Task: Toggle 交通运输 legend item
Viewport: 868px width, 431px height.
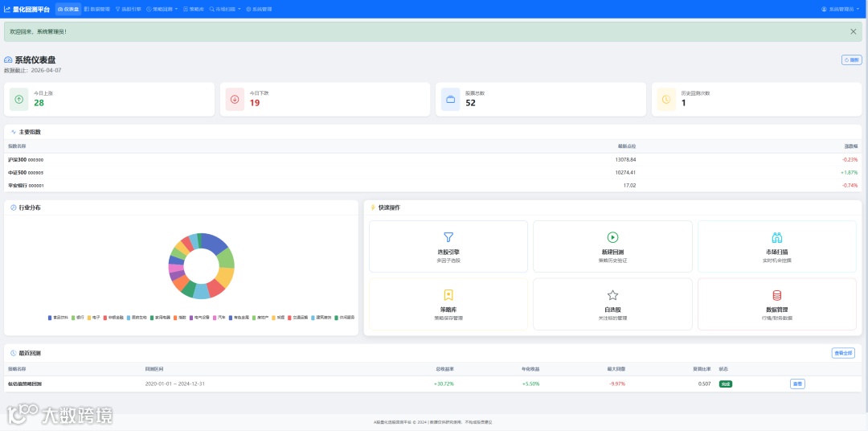Action: 298,318
